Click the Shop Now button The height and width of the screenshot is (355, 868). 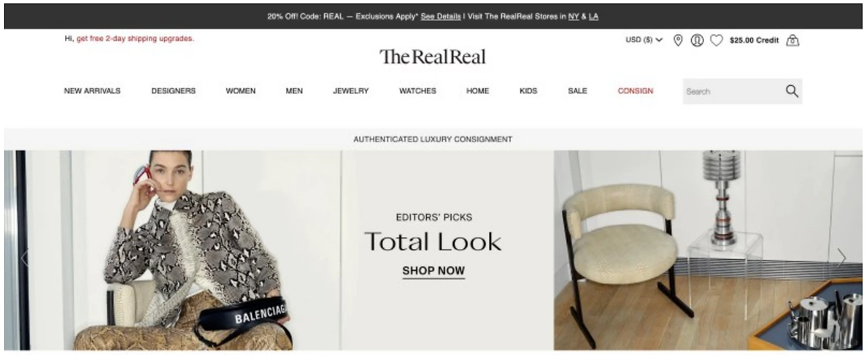pos(433,271)
